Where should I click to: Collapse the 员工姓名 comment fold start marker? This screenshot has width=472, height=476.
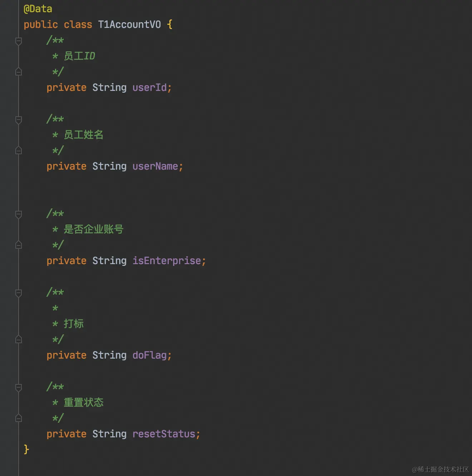tap(19, 120)
